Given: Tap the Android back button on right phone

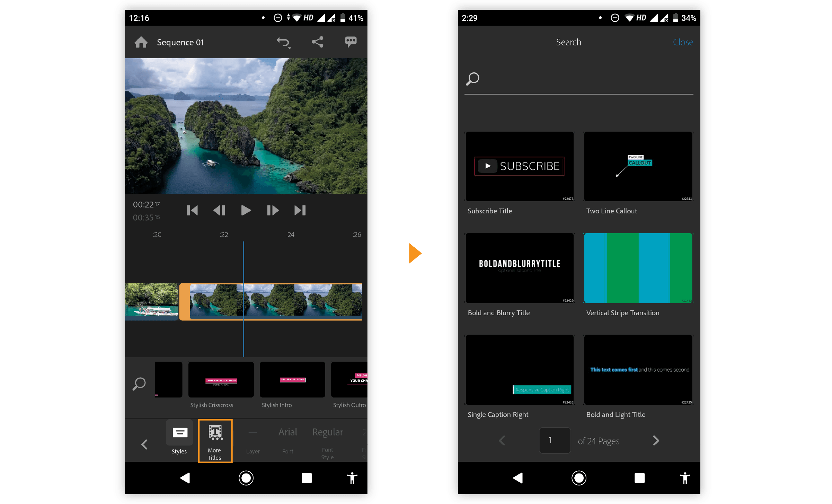Looking at the screenshot, I should [518, 478].
